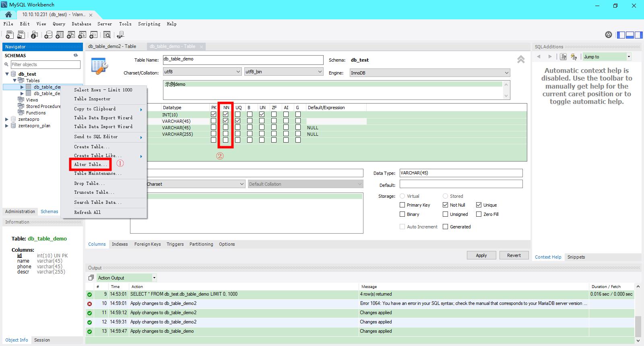
Task: Switch to the Snippets tab
Action: 576,257
